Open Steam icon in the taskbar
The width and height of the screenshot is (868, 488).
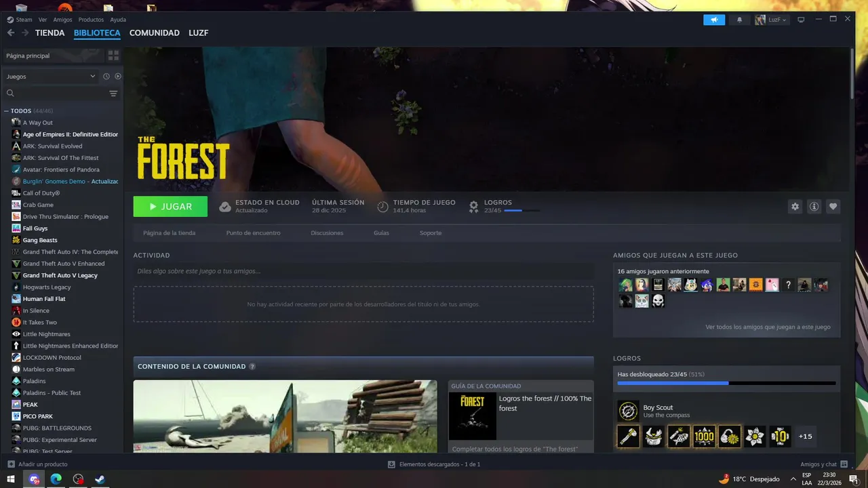point(100,479)
